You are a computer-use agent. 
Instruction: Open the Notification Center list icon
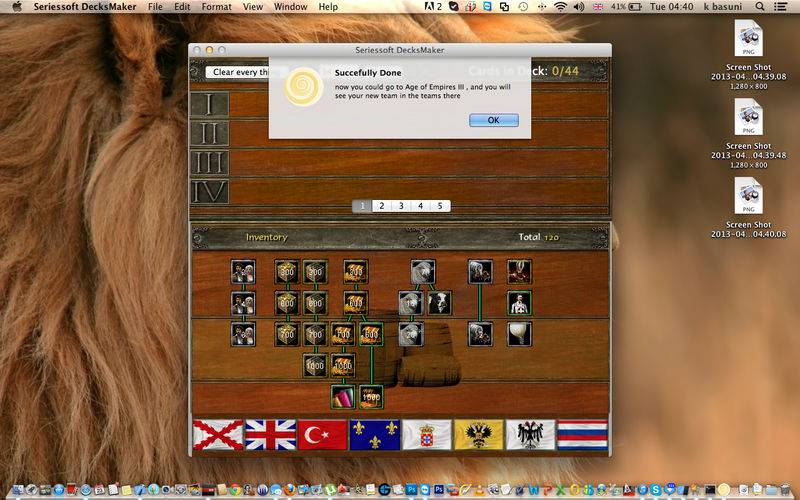[780, 7]
